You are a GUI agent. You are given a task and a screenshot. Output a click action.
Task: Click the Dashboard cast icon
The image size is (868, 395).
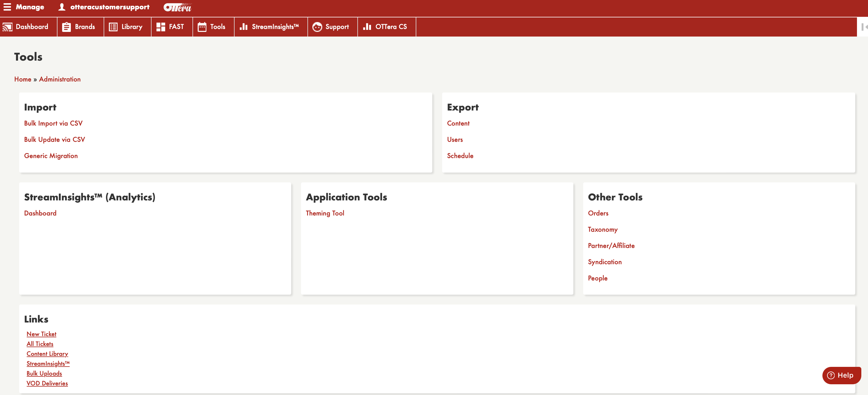pos(8,27)
